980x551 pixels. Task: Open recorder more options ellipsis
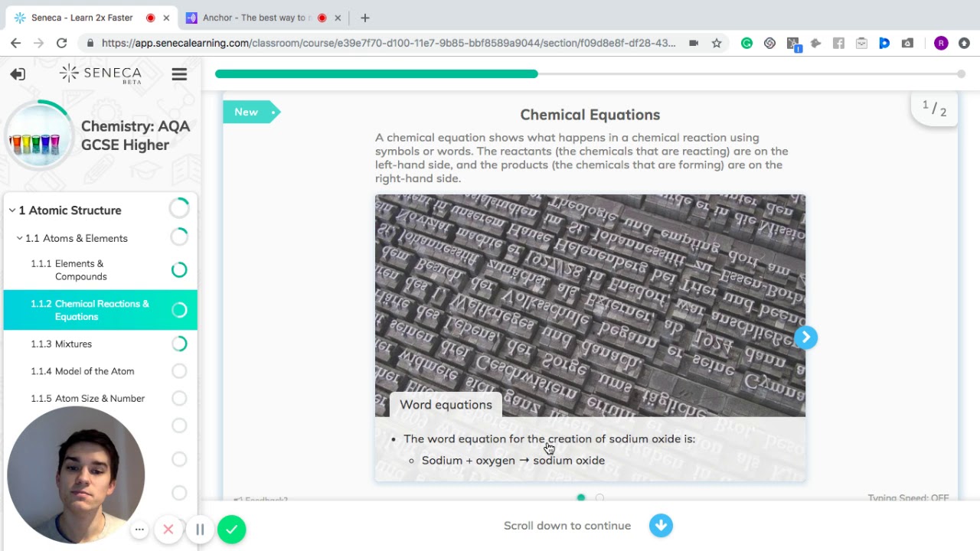pos(139,529)
